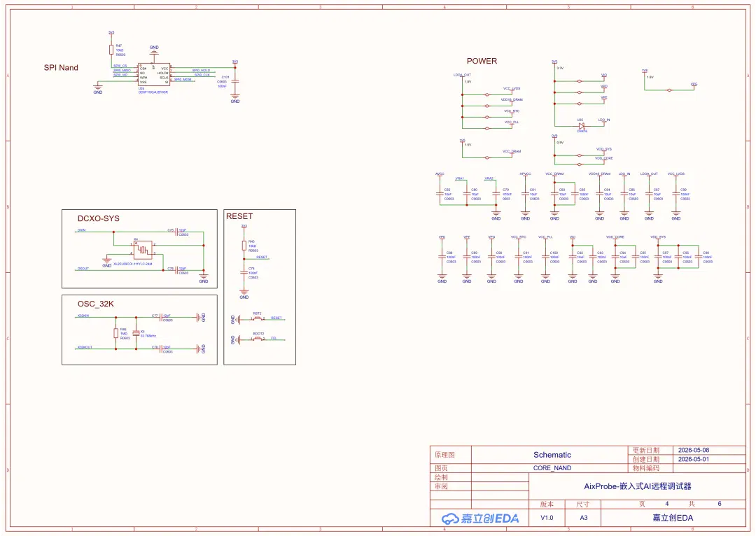Select the C81 capacitor under HPVCC
This screenshot has height=536, width=756.
(526, 194)
